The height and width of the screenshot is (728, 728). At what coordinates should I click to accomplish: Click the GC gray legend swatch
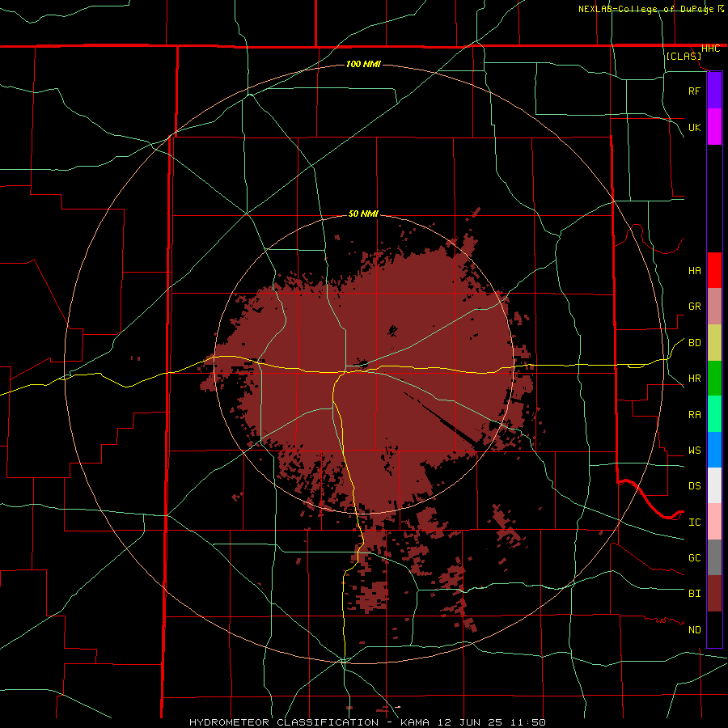(x=714, y=557)
